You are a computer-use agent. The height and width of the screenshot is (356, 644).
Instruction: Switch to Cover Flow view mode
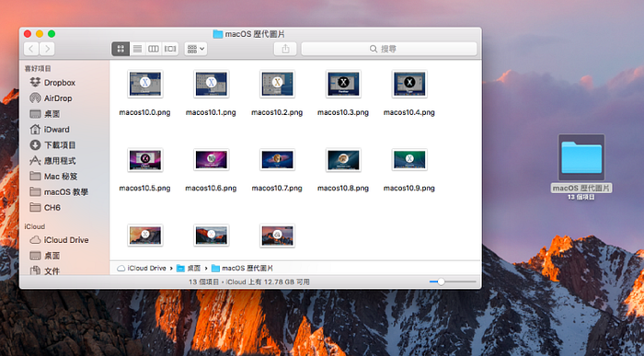[170, 49]
